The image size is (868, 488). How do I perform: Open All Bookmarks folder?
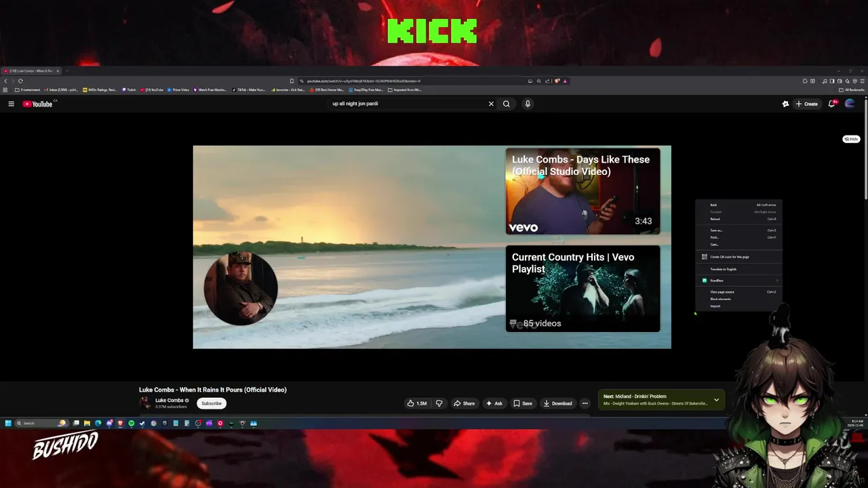[x=852, y=89]
